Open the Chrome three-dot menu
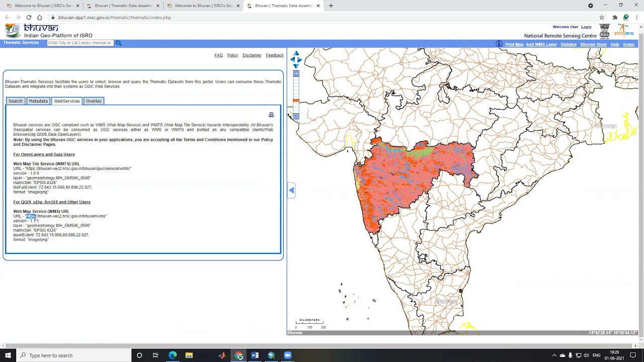The height and width of the screenshot is (362, 644). point(636,17)
